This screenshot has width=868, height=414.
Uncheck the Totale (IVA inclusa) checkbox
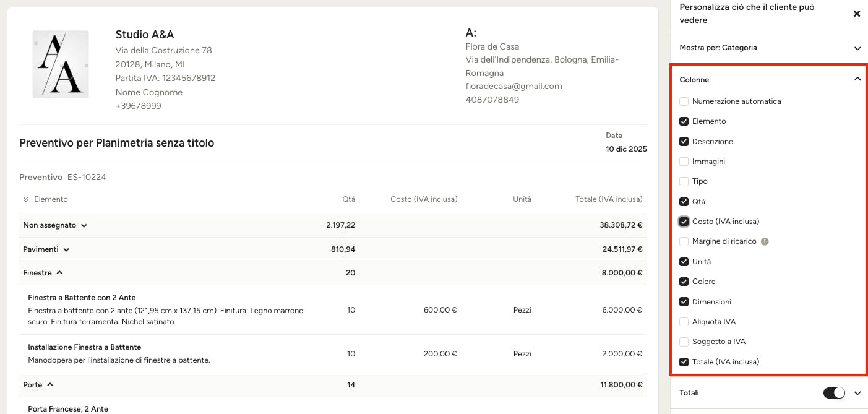(x=684, y=362)
